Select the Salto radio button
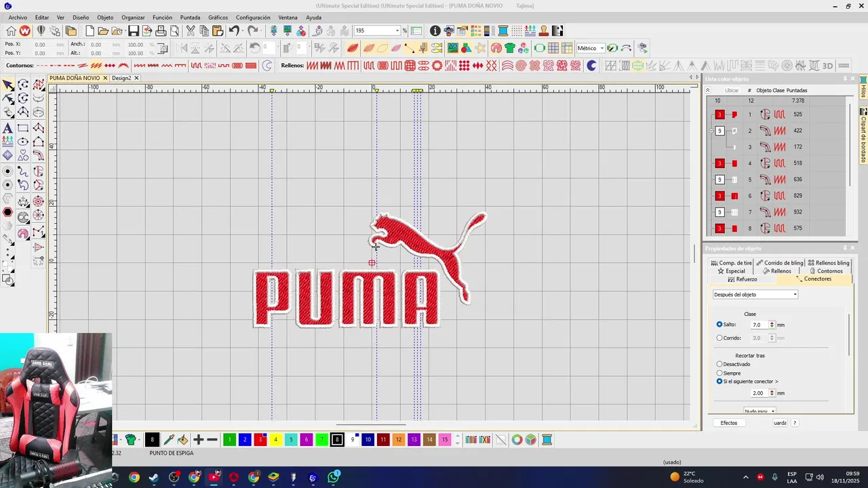The width and height of the screenshot is (868, 488). [719, 325]
